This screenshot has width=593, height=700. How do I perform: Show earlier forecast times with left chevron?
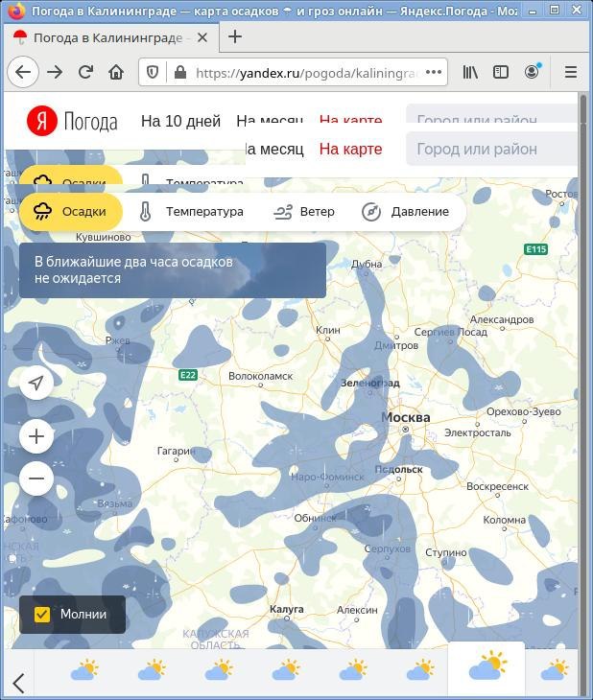click(x=18, y=683)
